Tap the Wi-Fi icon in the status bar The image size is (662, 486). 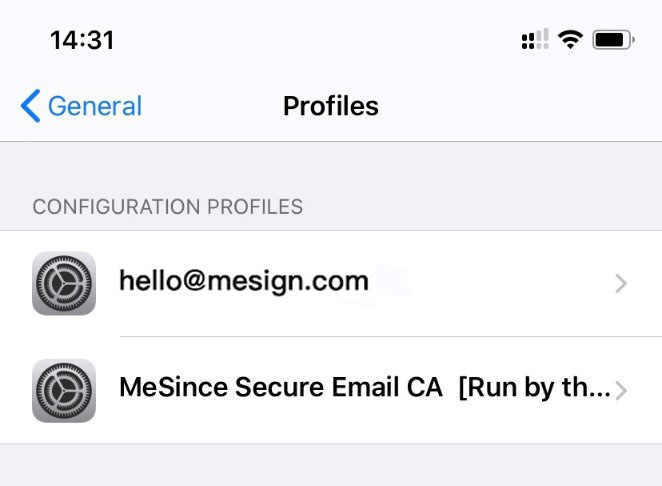pos(570,40)
